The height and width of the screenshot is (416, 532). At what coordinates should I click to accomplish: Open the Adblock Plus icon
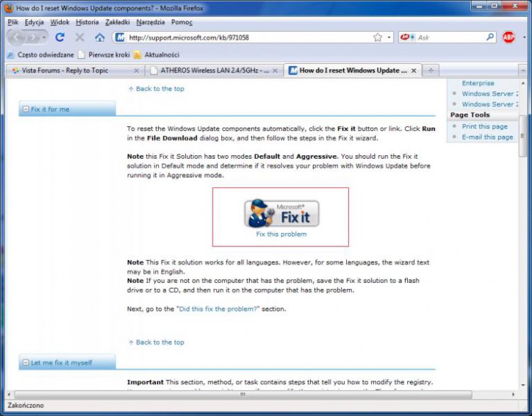point(509,37)
